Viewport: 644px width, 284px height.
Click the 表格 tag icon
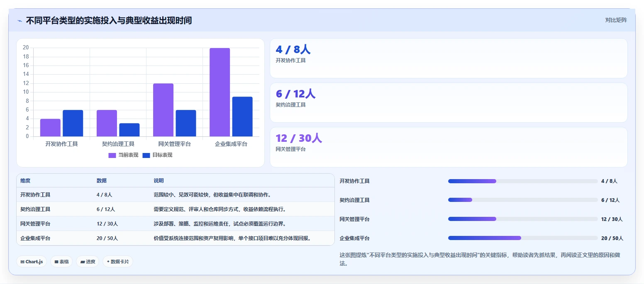56,262
